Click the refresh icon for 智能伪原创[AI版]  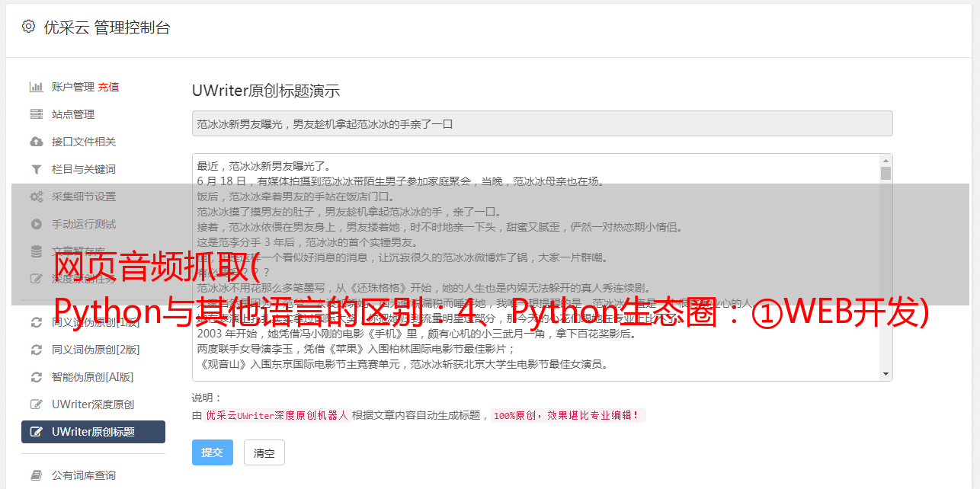(36, 377)
